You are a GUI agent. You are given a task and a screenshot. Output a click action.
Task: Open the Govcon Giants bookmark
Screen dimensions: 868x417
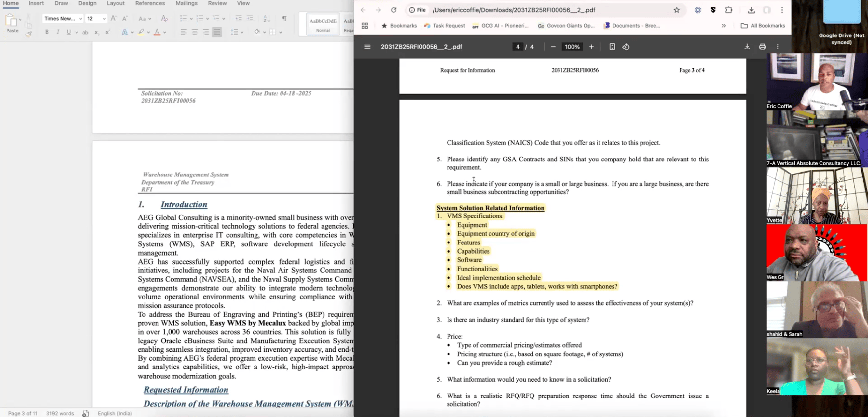[566, 26]
